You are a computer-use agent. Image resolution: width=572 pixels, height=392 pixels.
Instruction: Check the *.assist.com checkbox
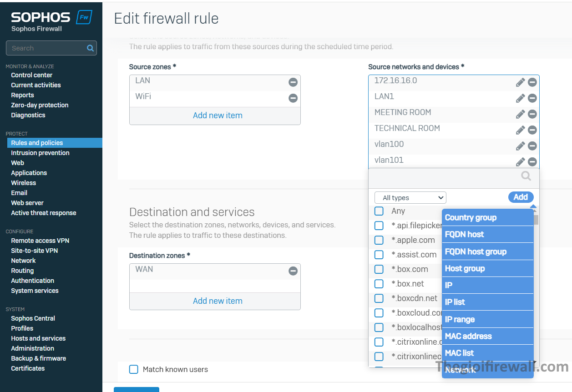pos(379,255)
